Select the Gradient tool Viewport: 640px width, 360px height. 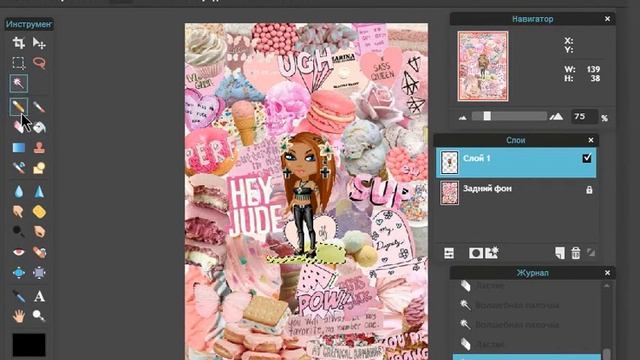tap(18, 147)
